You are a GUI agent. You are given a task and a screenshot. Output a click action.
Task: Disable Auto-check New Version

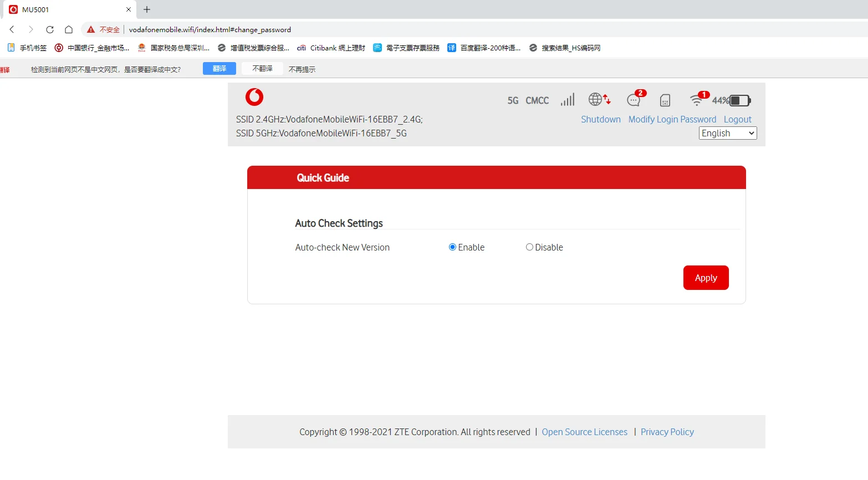click(529, 247)
